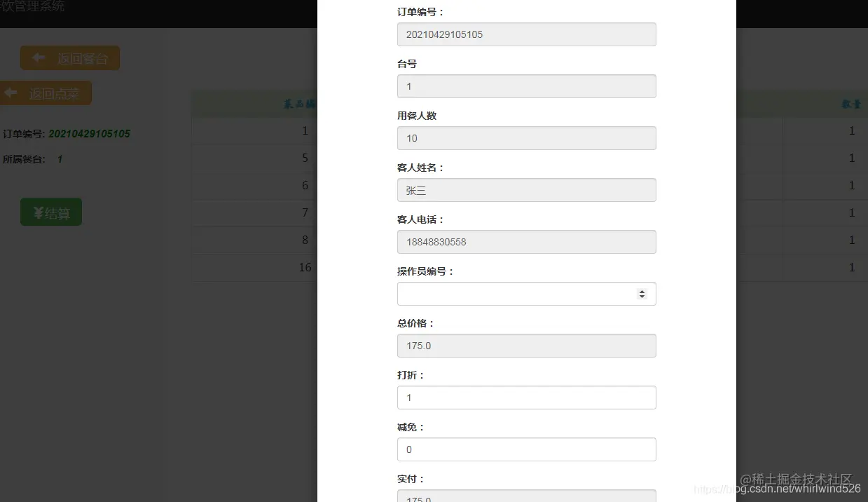Click the 总价格： label

coord(416,323)
